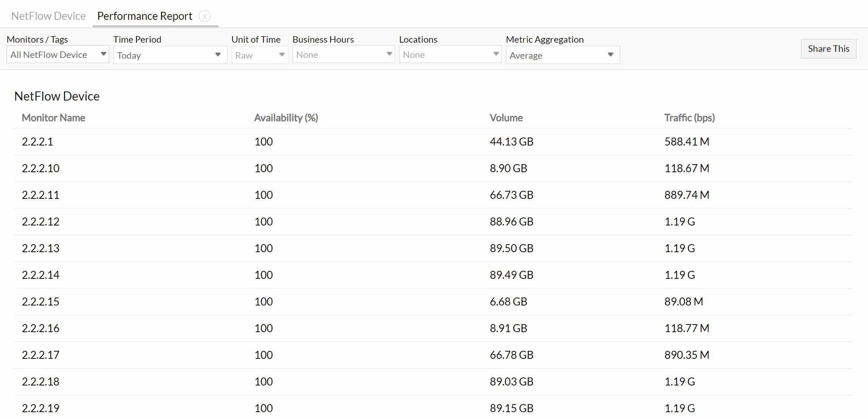This screenshot has width=868, height=419.
Task: Select monitor 2.2.2.11
Action: coord(40,195)
